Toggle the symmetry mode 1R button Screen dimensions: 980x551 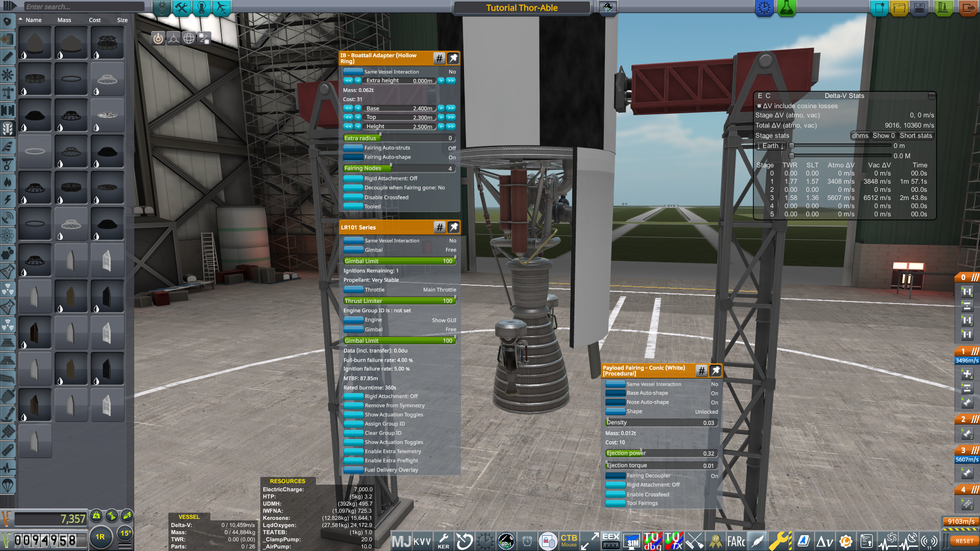tap(100, 537)
